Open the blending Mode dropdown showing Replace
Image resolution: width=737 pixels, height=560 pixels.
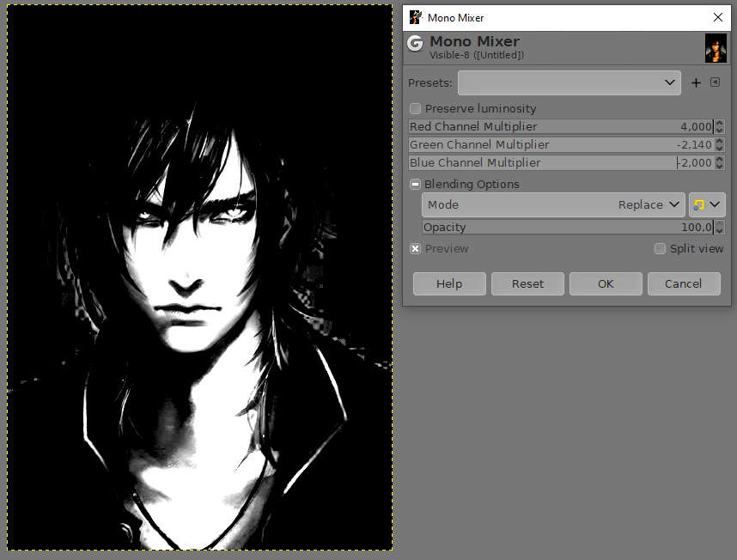pyautogui.click(x=553, y=204)
